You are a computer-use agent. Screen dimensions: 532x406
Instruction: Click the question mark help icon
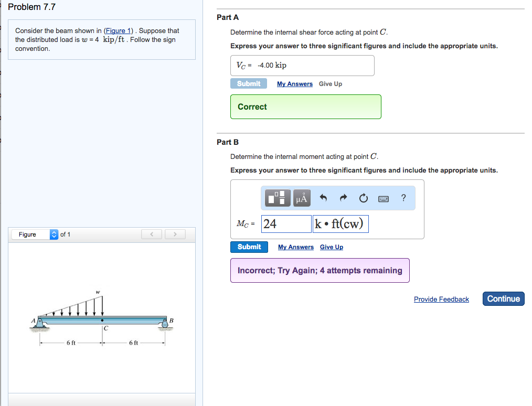click(403, 198)
